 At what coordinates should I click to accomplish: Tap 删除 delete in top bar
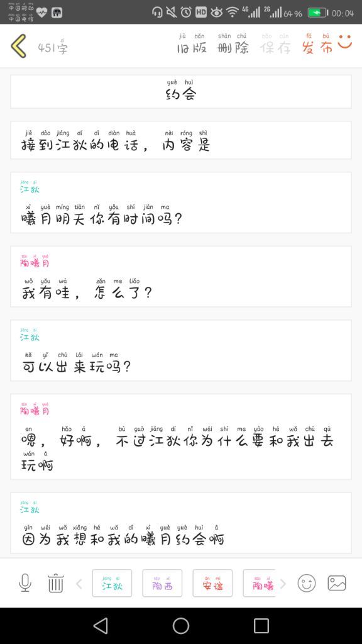click(233, 44)
